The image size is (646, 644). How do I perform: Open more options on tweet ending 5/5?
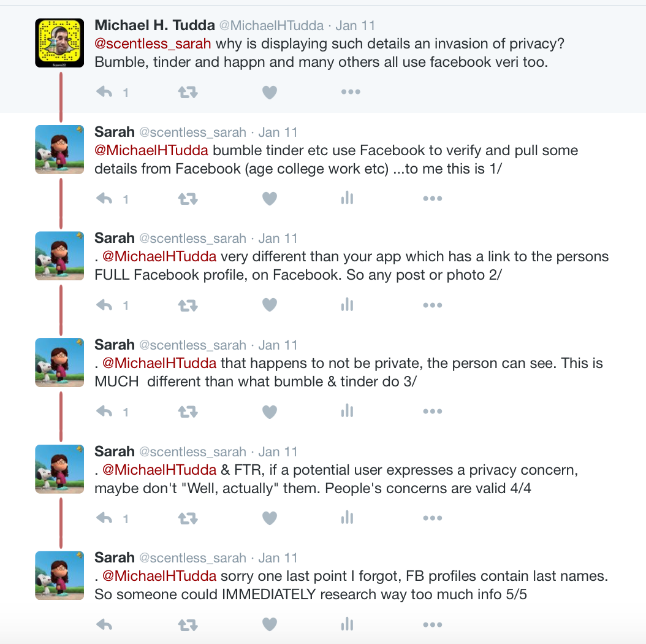[x=432, y=625]
